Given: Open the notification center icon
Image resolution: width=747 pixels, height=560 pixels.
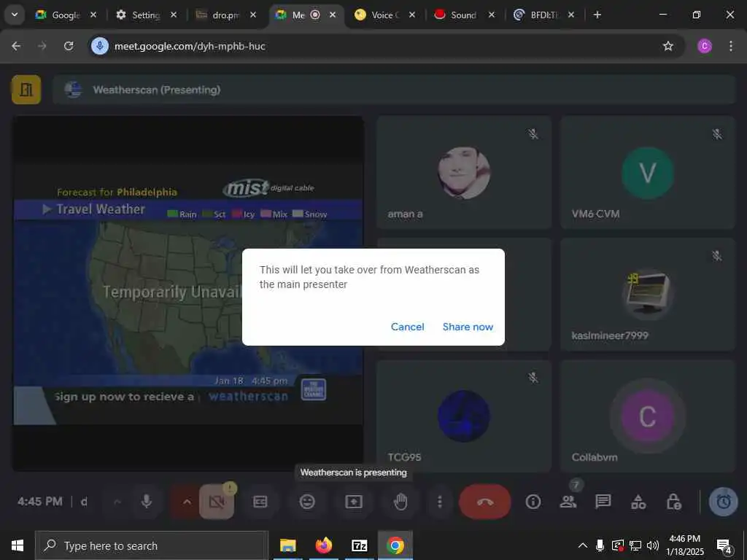Looking at the screenshot, I should 724,546.
